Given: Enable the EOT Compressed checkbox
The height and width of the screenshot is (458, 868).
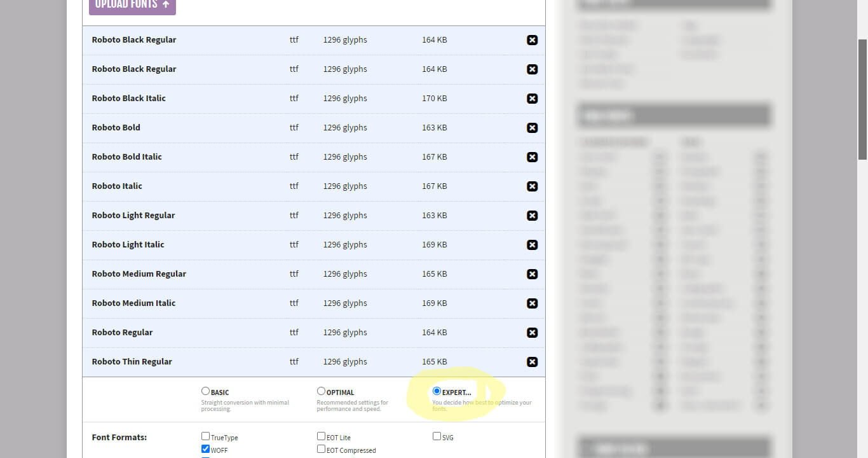Looking at the screenshot, I should (x=321, y=449).
